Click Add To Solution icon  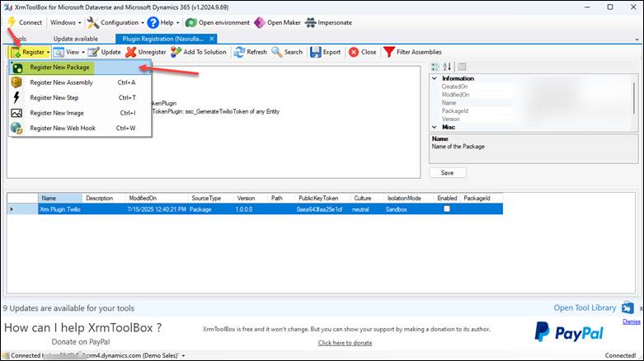(176, 52)
